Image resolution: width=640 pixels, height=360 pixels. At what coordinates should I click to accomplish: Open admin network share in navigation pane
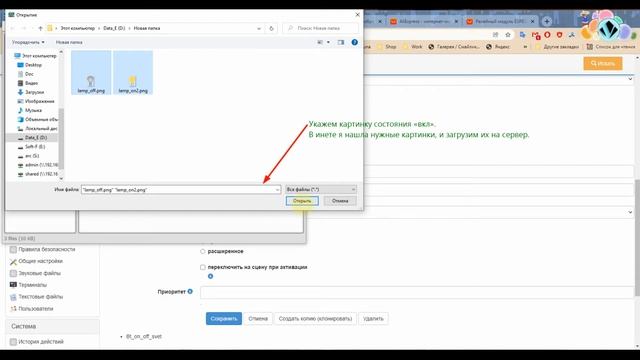38,165
